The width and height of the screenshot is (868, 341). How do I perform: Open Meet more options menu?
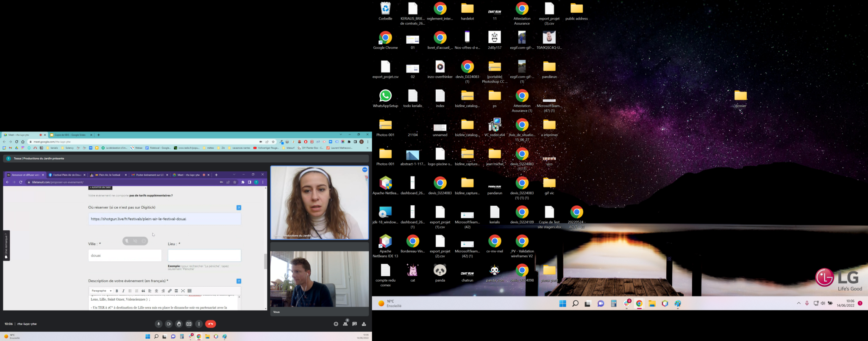[199, 324]
